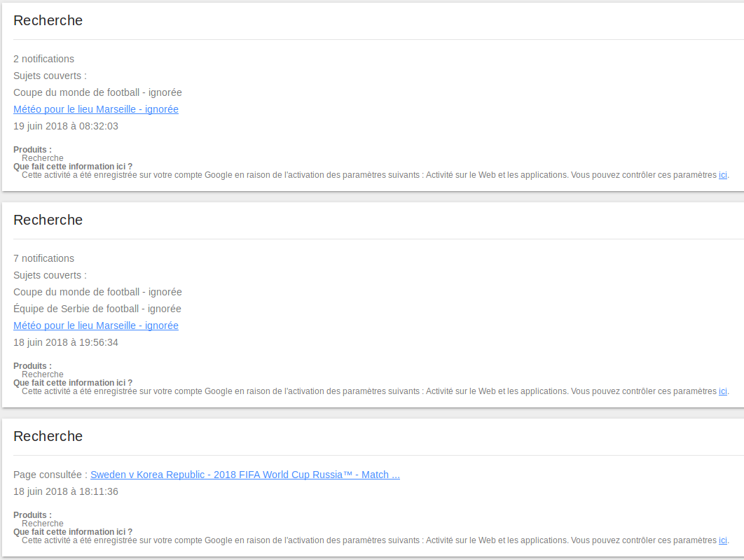Click the 18 juin 2018 à 19:56:34 timestamp
Screen dimensions: 744x560
coord(65,342)
